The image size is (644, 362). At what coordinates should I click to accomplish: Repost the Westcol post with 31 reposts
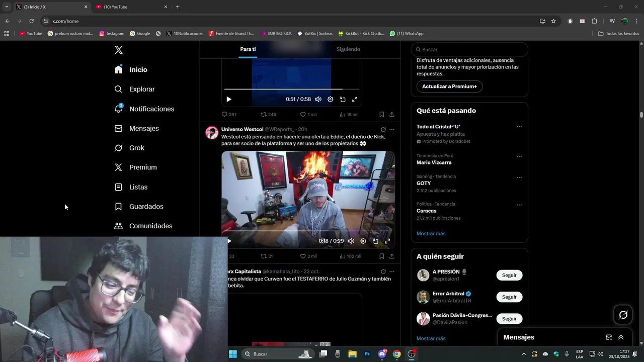point(267,256)
